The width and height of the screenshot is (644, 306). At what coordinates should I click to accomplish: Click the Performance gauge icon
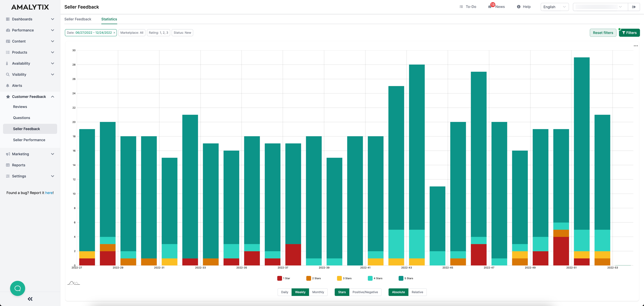[8, 30]
